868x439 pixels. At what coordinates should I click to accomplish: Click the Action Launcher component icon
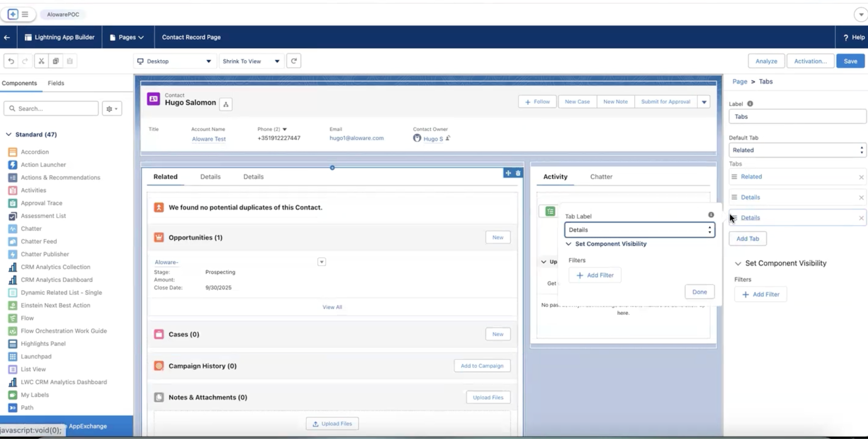pyautogui.click(x=12, y=164)
